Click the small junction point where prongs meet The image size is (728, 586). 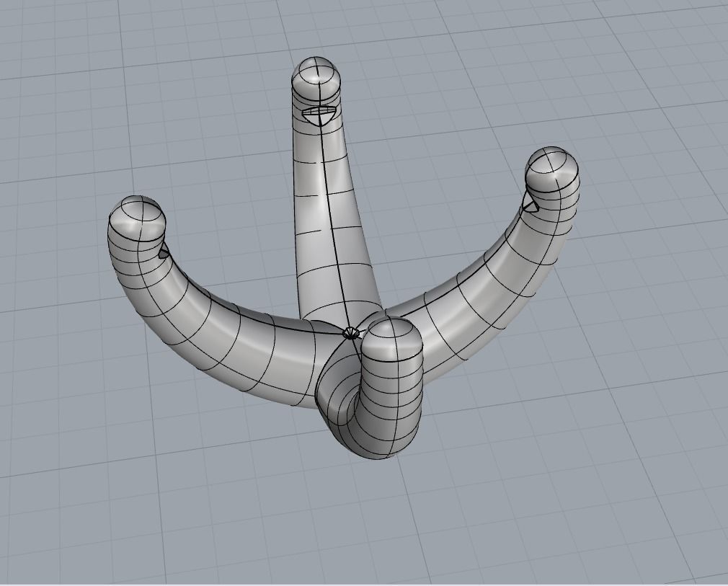pyautogui.click(x=351, y=333)
